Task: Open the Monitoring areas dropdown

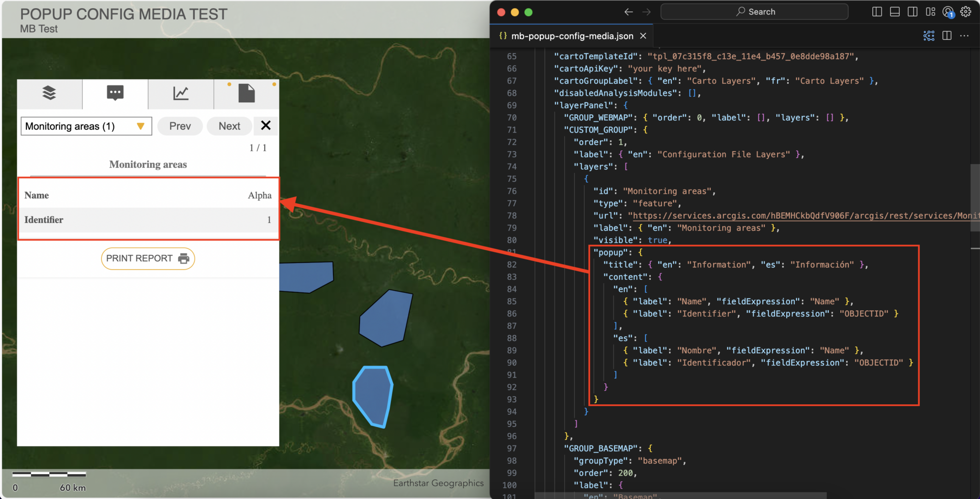Action: pos(86,126)
